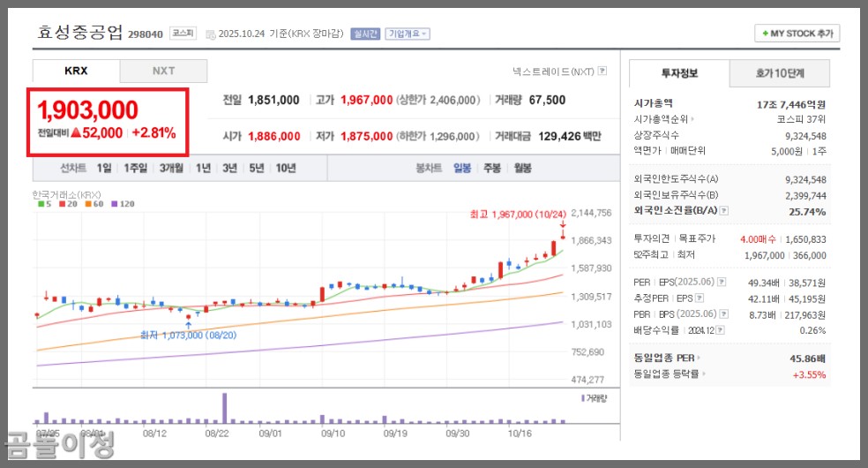
Task: Click the 거래량 volume legend label
Action: (x=594, y=398)
